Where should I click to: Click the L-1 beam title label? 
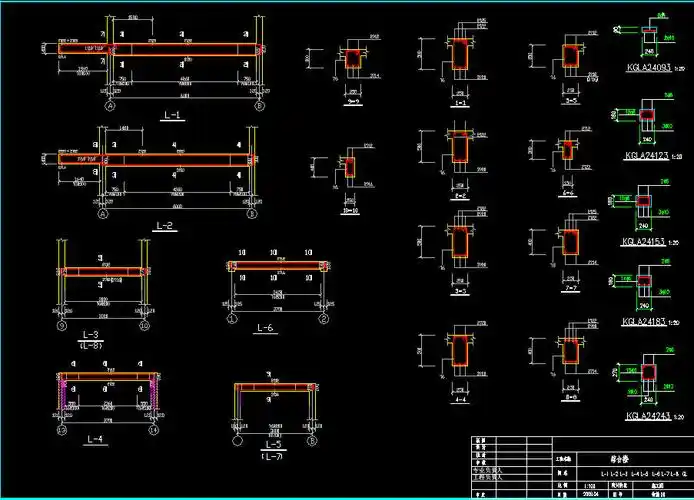[172, 116]
